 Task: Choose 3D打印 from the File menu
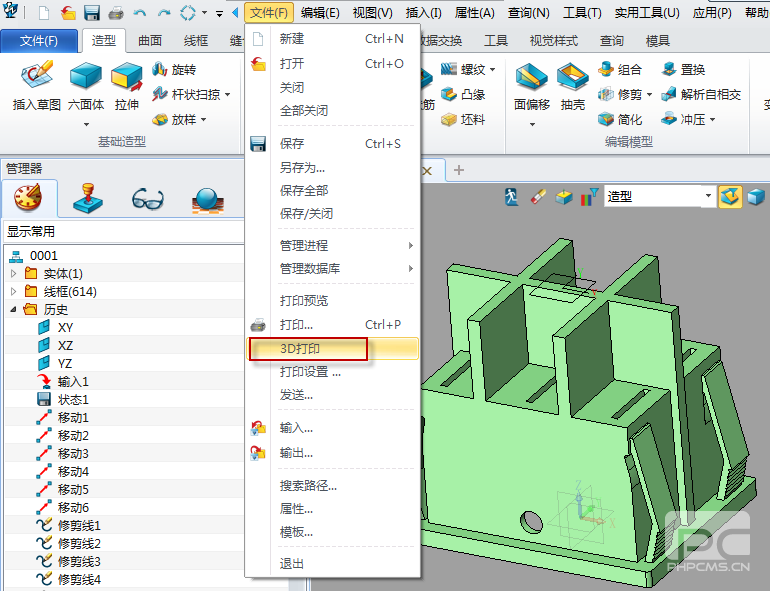307,350
